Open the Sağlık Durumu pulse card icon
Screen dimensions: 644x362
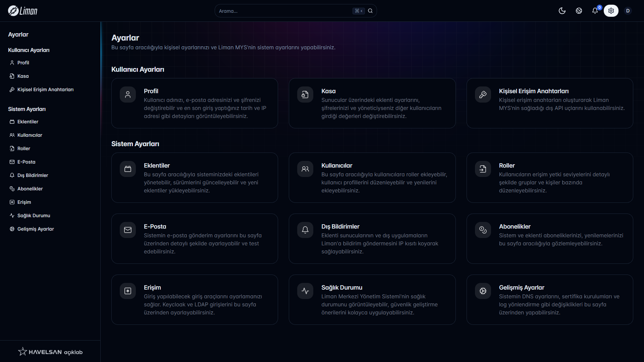(305, 291)
